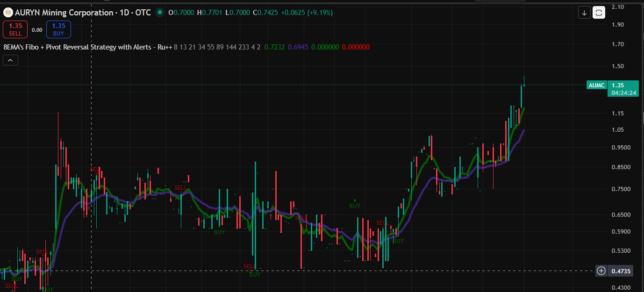Click the purple 0.6945 indicator value

point(298,47)
